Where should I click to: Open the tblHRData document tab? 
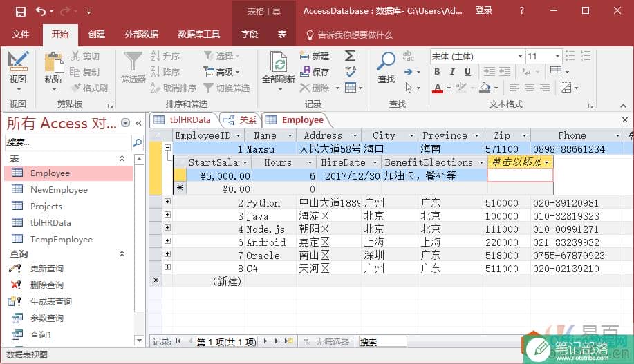click(x=184, y=120)
